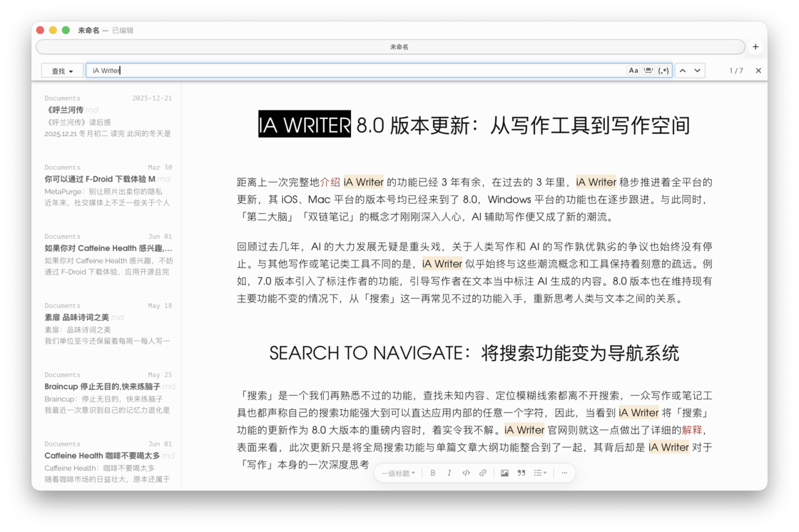The image size is (799, 532).
Task: Select the 未命名 document tab
Action: tap(391, 47)
